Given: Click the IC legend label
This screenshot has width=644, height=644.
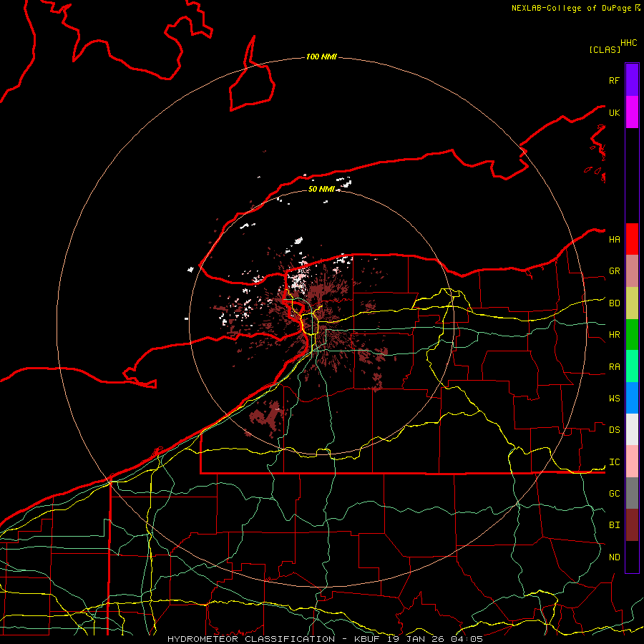Looking at the screenshot, I should click(614, 462).
